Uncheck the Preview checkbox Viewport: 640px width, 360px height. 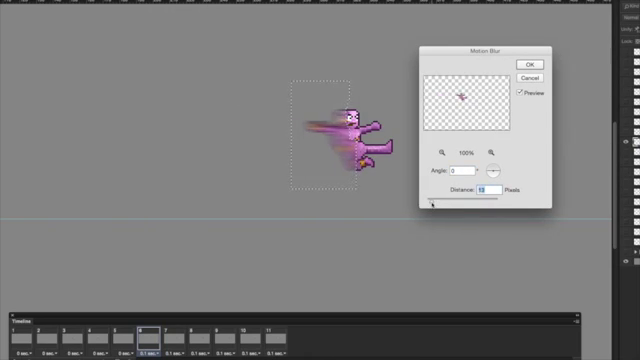click(x=520, y=93)
